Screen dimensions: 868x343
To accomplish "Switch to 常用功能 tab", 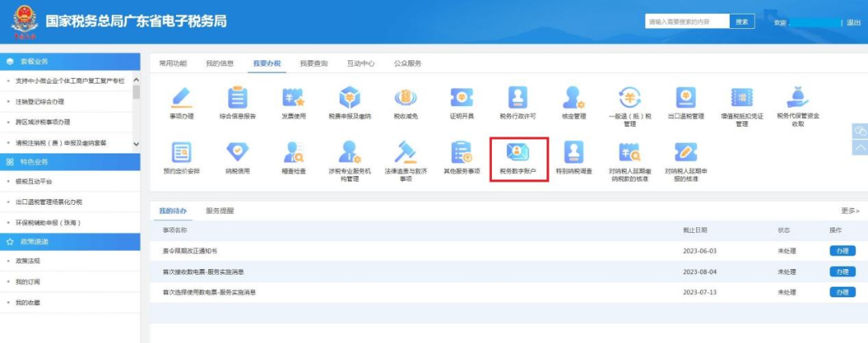I will coord(173,63).
